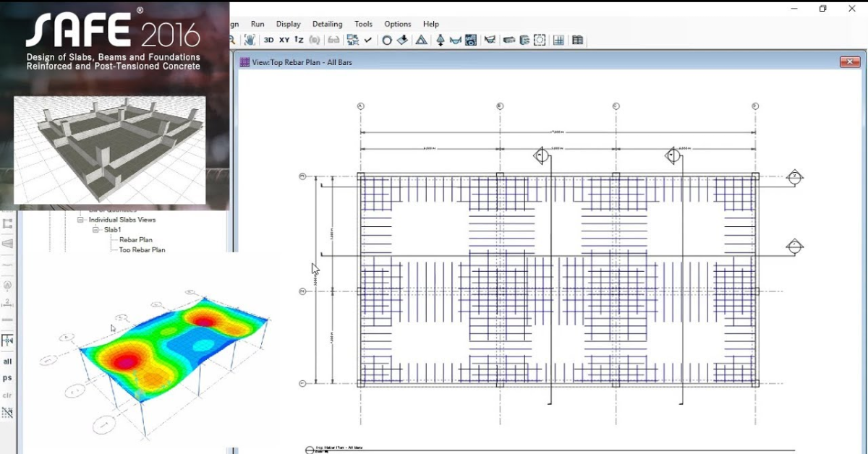Select Rebar Plan in the tree
The image size is (868, 454).
pyautogui.click(x=137, y=239)
